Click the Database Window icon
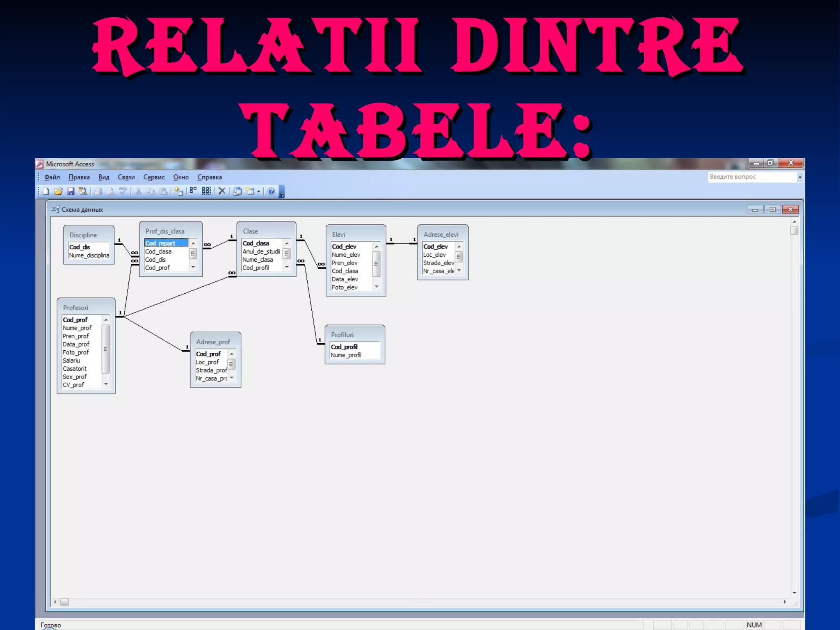The image size is (840, 630). pyautogui.click(x=237, y=191)
